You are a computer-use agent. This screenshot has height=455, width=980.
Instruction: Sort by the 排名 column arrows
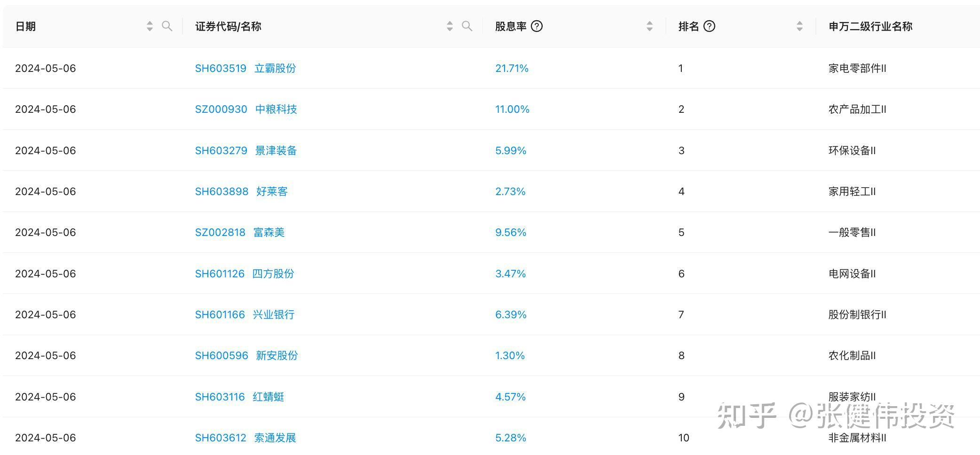point(799,26)
